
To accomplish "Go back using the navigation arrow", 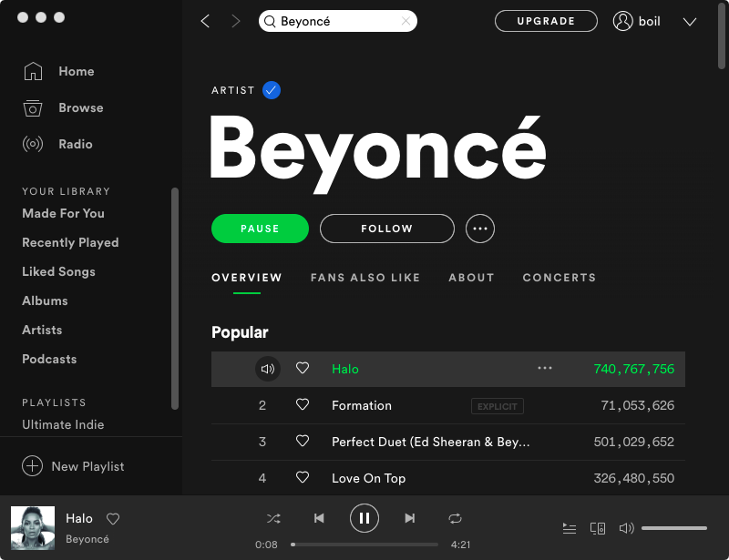I will (x=204, y=21).
